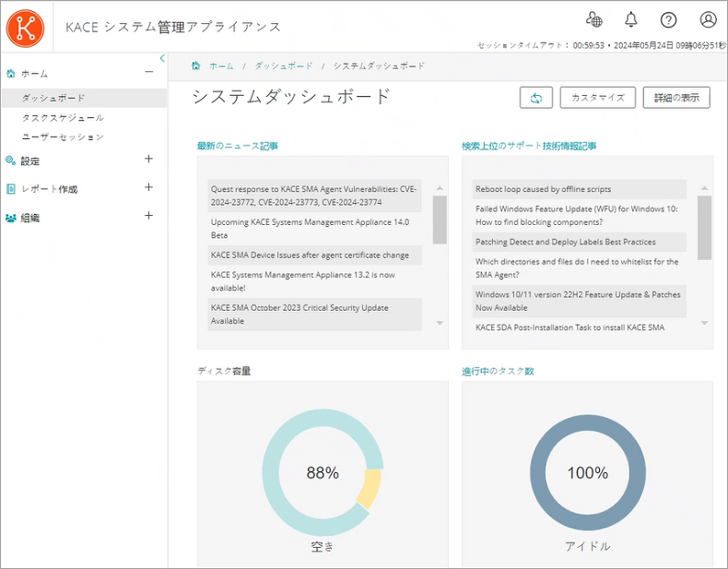Expand the 設定 section plus sign

click(148, 159)
